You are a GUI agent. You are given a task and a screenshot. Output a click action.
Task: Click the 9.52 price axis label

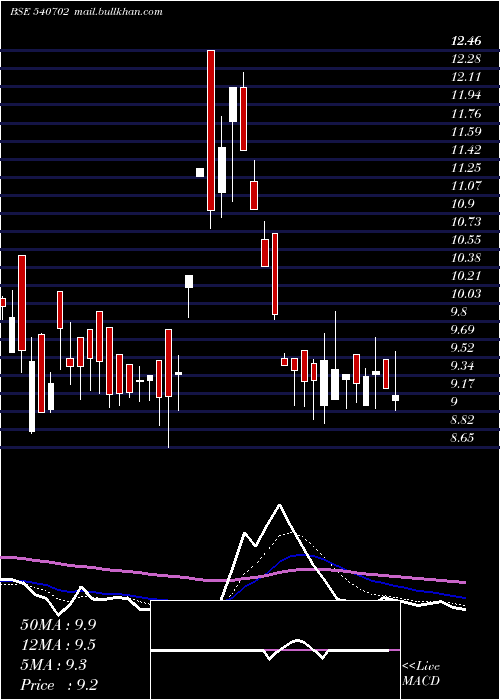tap(462, 348)
